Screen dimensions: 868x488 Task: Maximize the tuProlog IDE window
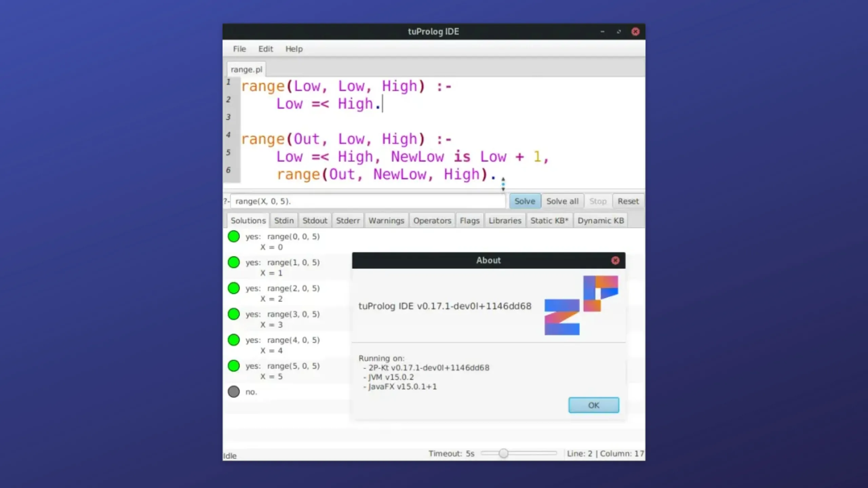[x=619, y=32]
